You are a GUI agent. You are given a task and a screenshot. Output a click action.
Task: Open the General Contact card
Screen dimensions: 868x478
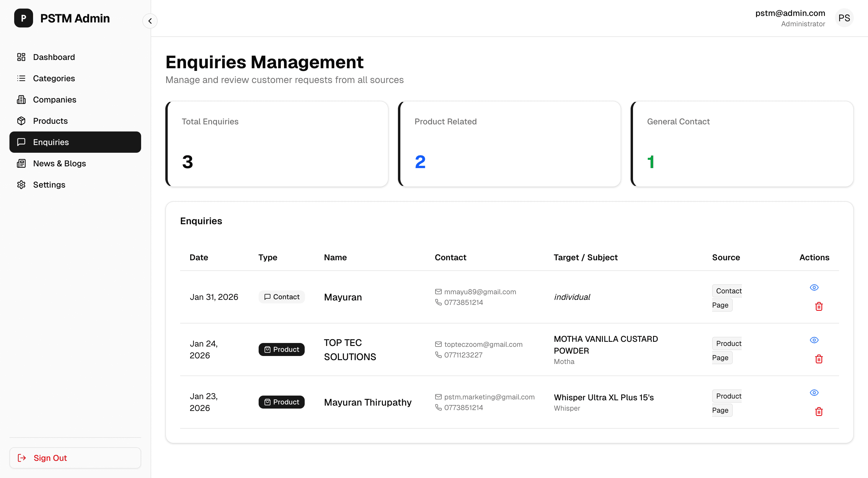tap(742, 144)
